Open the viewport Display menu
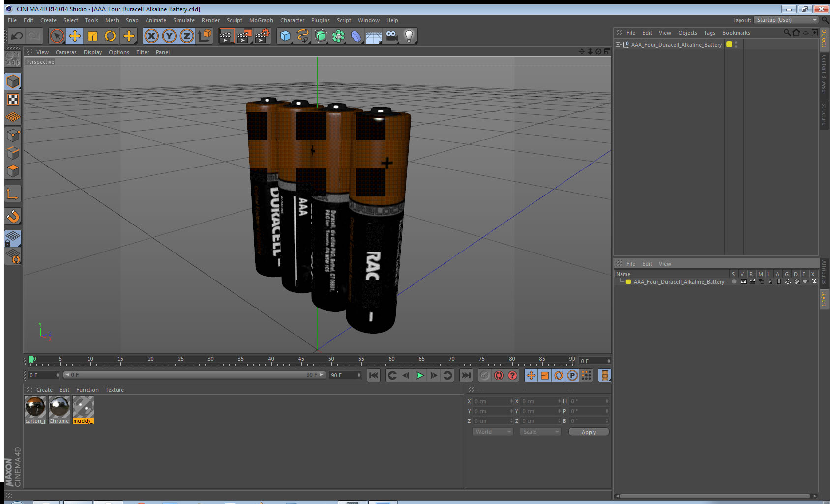Viewport: 830px width, 504px height. [92, 52]
